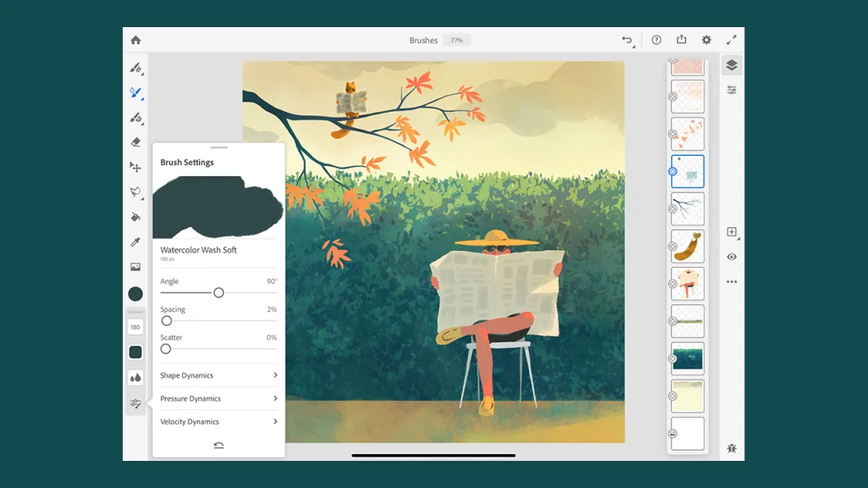Select the Eraser tool
Screen dimensions: 868x488
point(136,142)
